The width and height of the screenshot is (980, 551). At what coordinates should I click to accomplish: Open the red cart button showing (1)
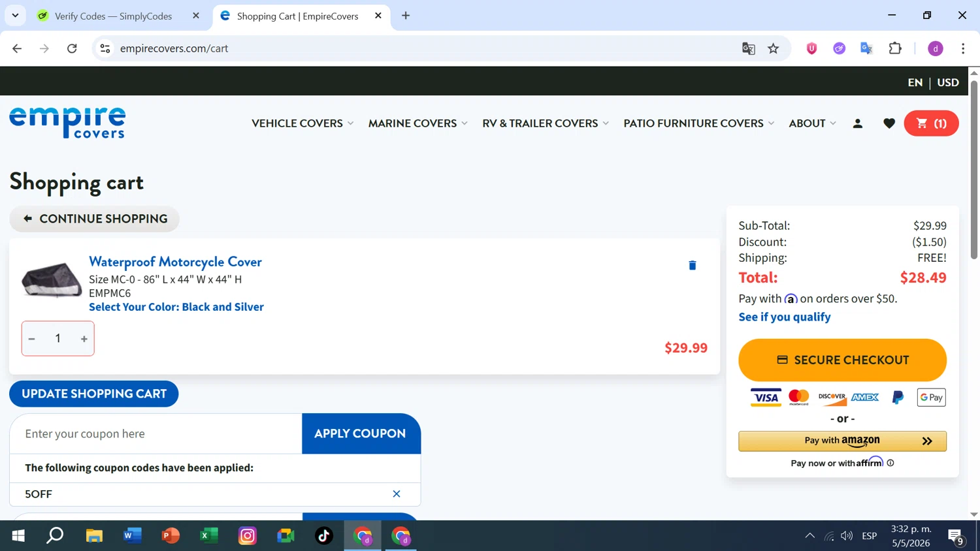(x=931, y=123)
